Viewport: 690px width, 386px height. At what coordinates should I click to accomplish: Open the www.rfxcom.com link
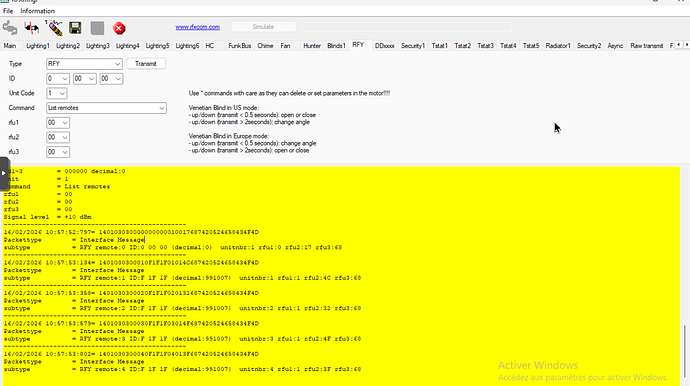[198, 27]
